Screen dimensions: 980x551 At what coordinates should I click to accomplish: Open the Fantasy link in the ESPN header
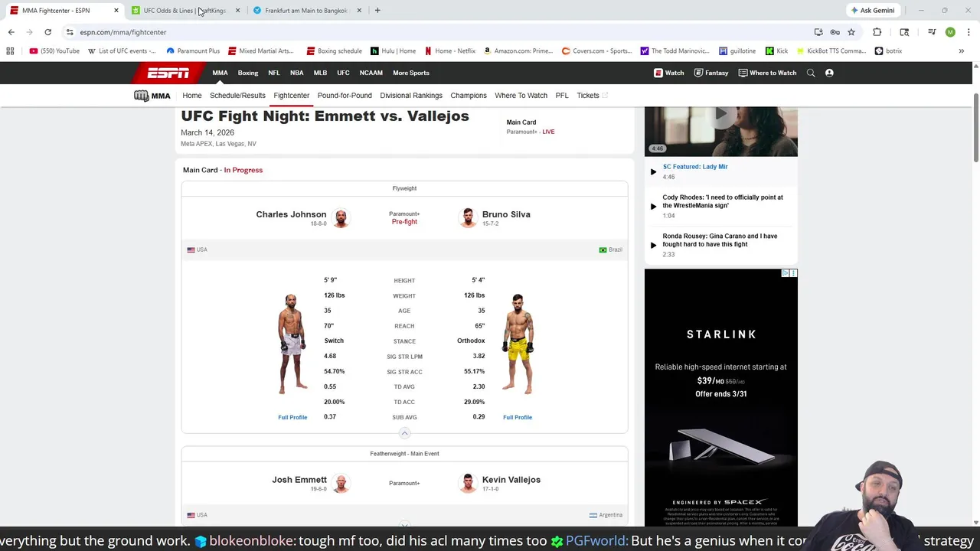pyautogui.click(x=711, y=73)
